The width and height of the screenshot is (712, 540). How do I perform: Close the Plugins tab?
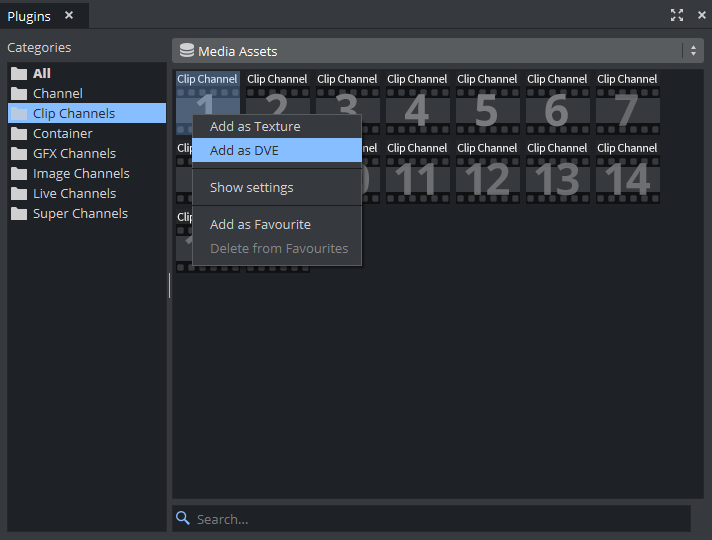[69, 15]
